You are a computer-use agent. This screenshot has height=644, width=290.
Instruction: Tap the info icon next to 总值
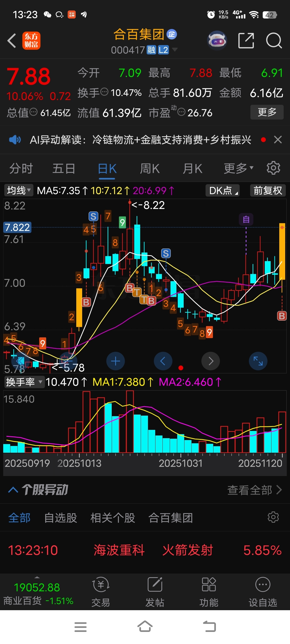(x=33, y=112)
